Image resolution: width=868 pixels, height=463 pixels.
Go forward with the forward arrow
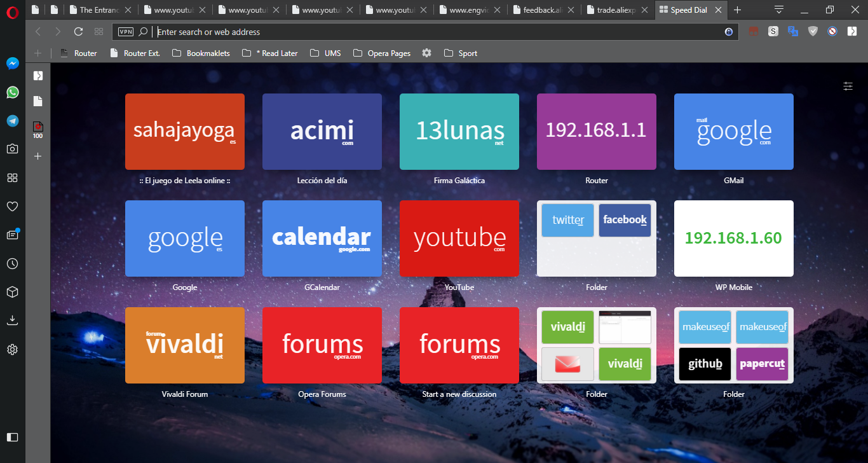pos(58,32)
